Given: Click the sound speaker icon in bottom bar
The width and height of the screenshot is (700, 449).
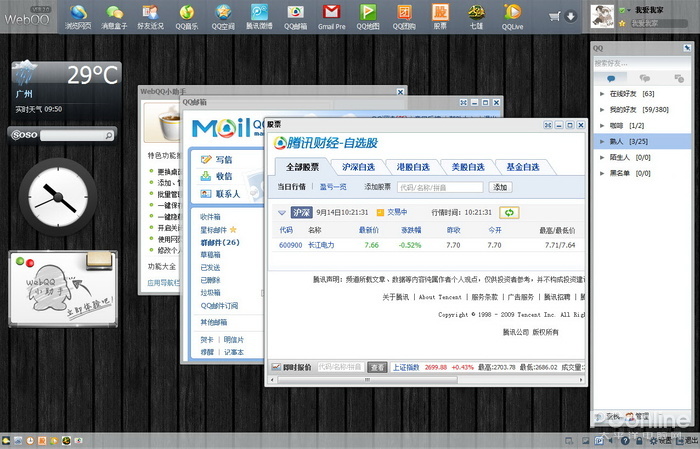Looking at the screenshot, I should click(610, 441).
